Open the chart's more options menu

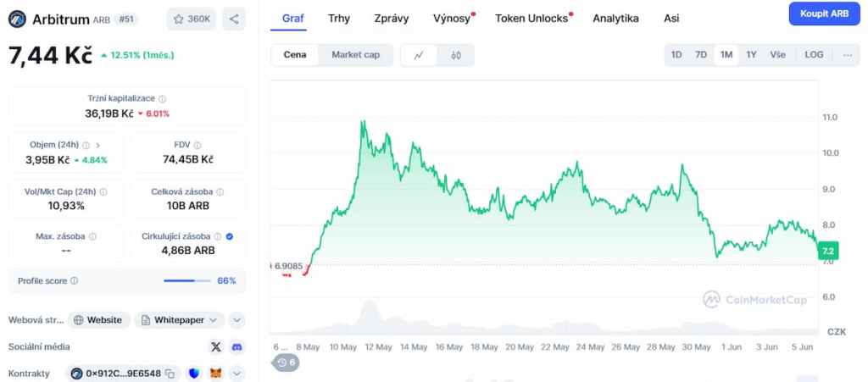[848, 55]
